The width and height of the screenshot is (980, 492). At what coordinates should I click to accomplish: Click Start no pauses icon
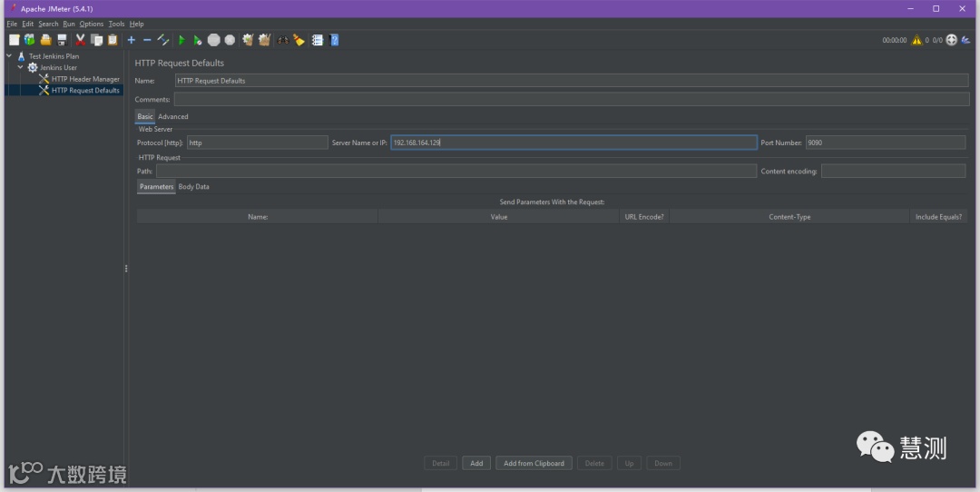click(198, 40)
